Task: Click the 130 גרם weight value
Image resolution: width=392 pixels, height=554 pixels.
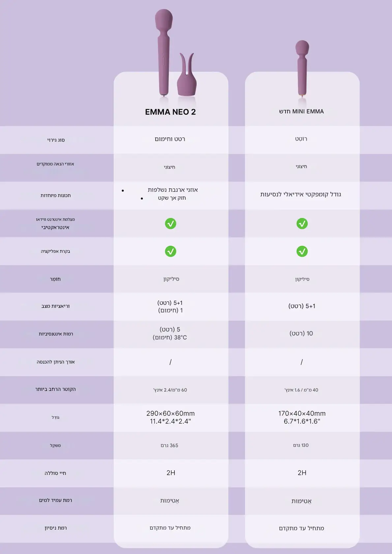Action: click(x=301, y=445)
